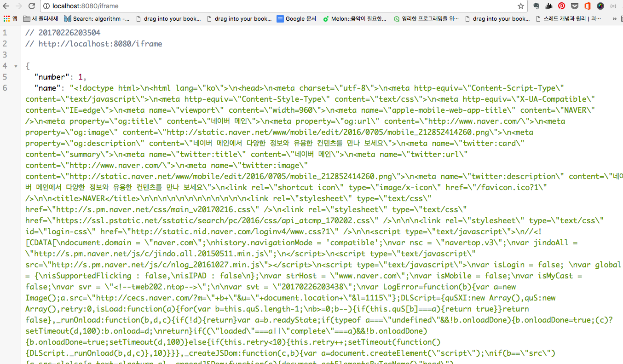Open the audio bars extension icon
Viewport: 623px width, 364px height.
549,6
